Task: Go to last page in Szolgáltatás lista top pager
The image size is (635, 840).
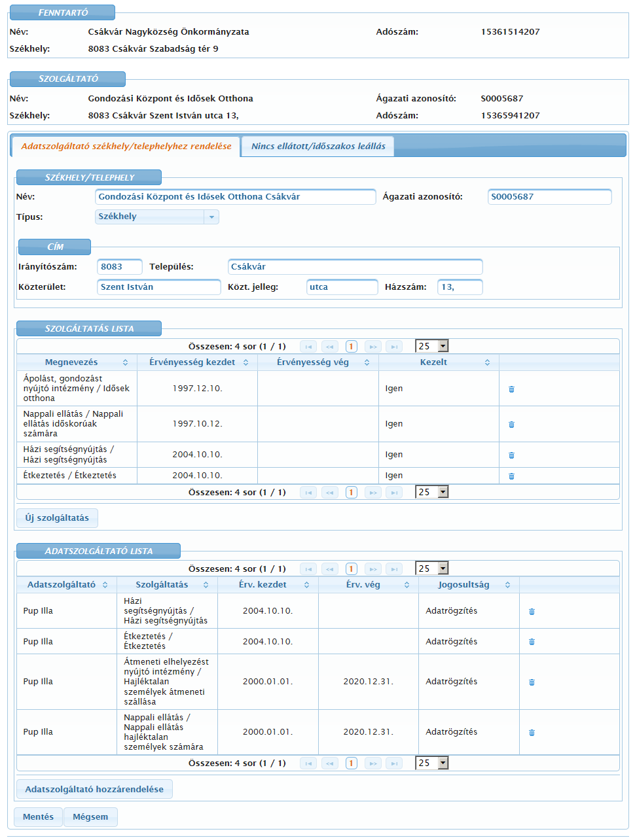Action: click(x=394, y=347)
